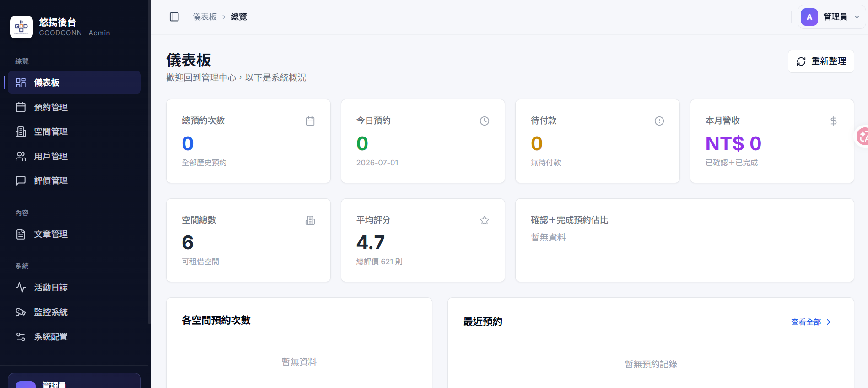This screenshot has width=868, height=388.
Task: Open 活動日誌 page
Action: (74, 287)
